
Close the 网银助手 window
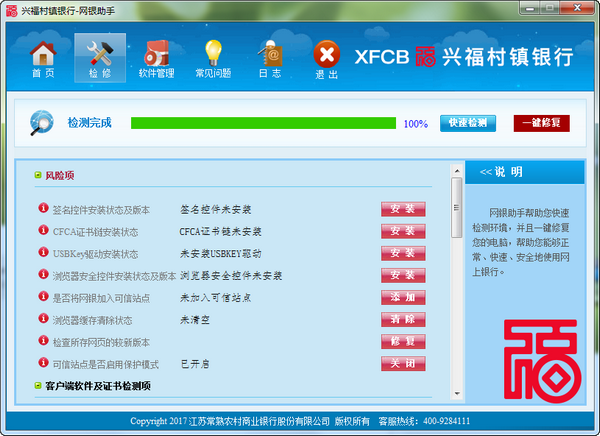coord(578,8)
